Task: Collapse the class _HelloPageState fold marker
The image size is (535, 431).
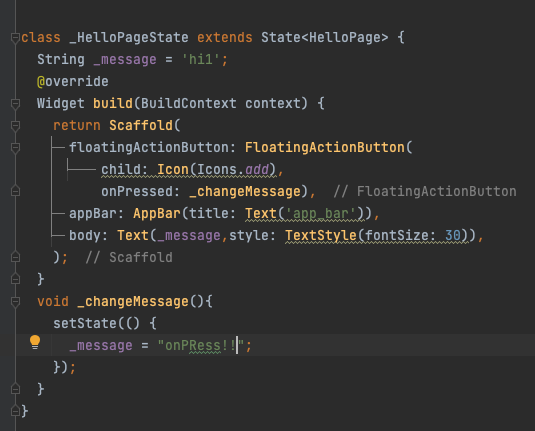Action: [x=15, y=38]
